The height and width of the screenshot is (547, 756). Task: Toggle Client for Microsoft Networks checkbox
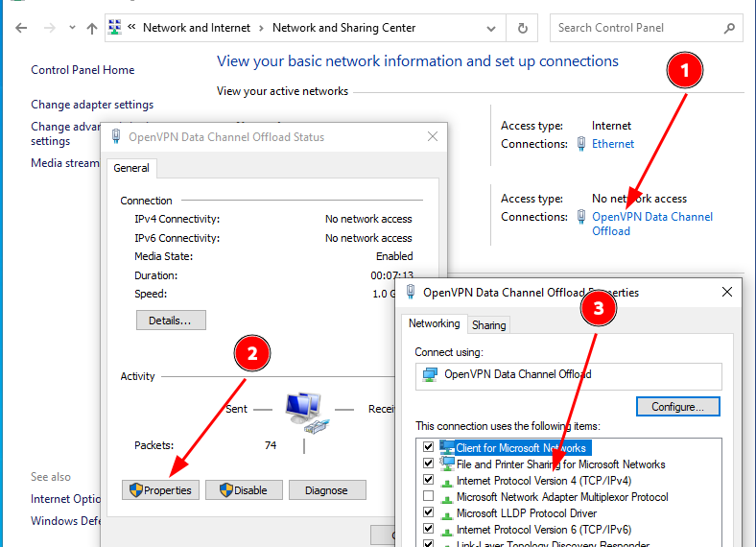(x=428, y=446)
